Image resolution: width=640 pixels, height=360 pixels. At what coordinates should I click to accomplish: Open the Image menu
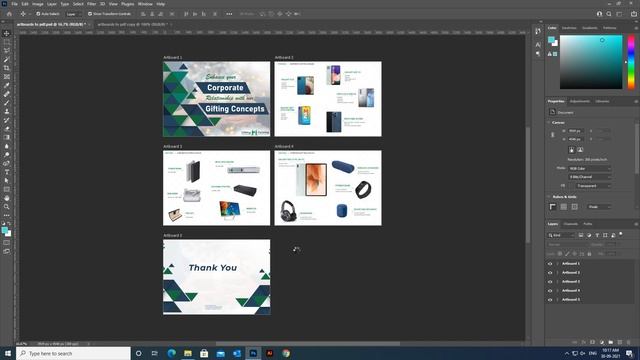pos(38,4)
